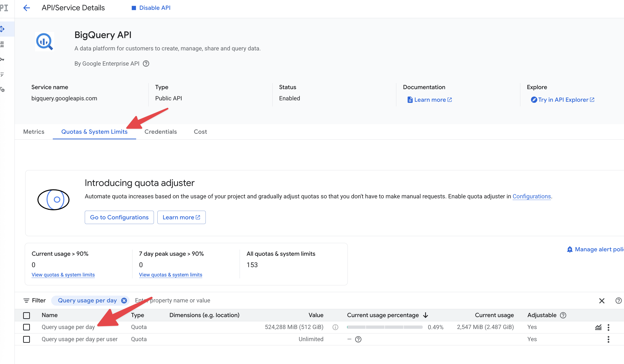Click help icon in Query usage per day per user row
The height and width of the screenshot is (364, 624).
pos(358,339)
